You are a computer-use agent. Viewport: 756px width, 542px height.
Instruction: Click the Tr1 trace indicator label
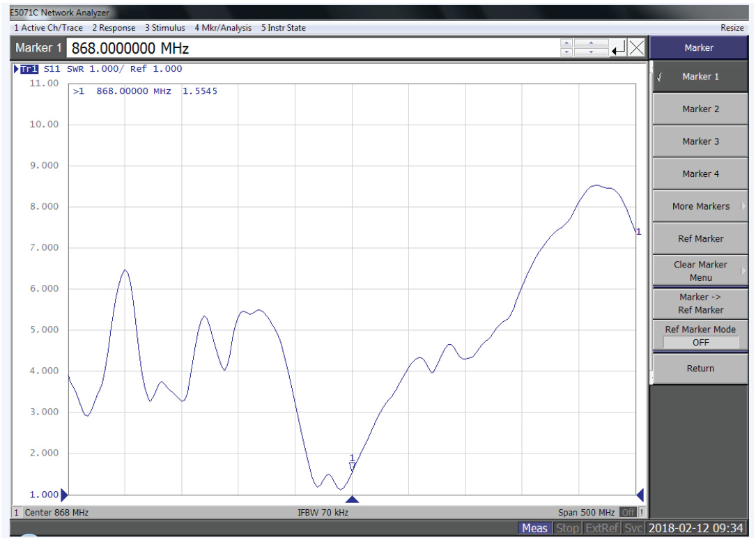[x=29, y=69]
